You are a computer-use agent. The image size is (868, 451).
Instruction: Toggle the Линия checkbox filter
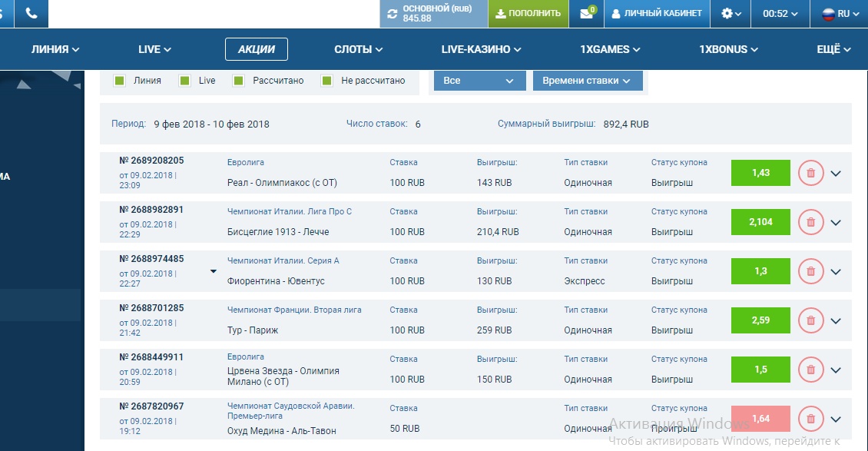(x=119, y=81)
